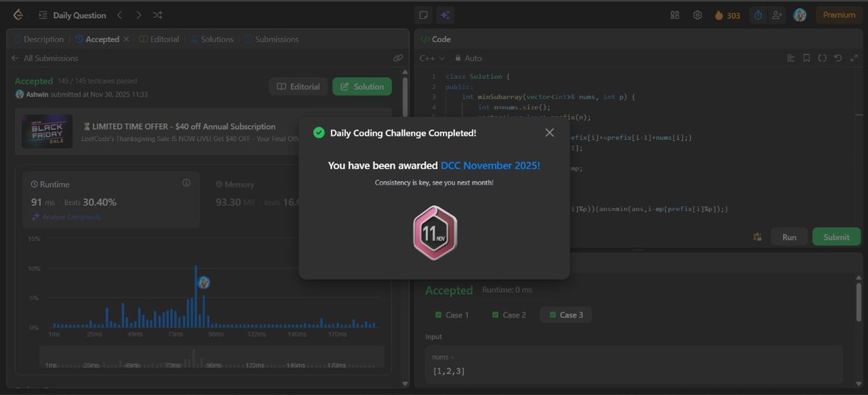Click the avatar marker on runtime chart
Screen dimensions: 868x395
[205, 281]
